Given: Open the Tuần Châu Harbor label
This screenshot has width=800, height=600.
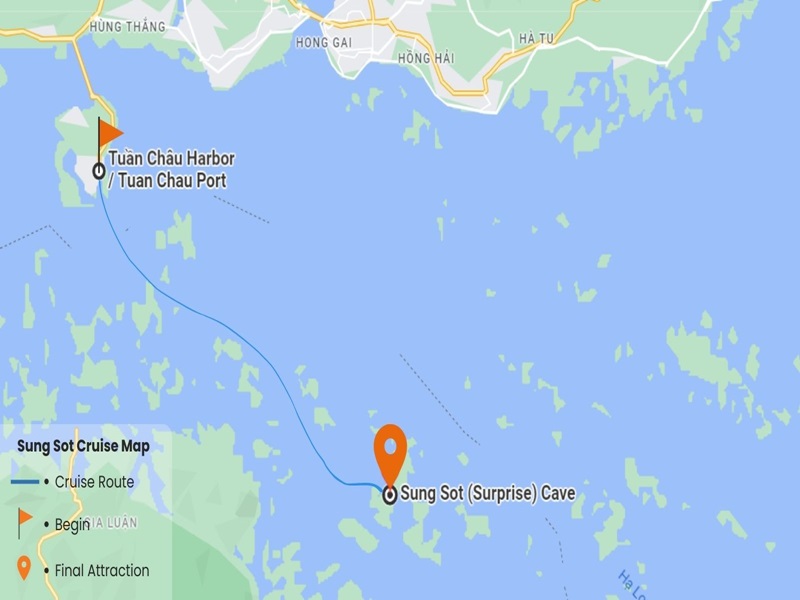Looking at the screenshot, I should click(171, 159).
